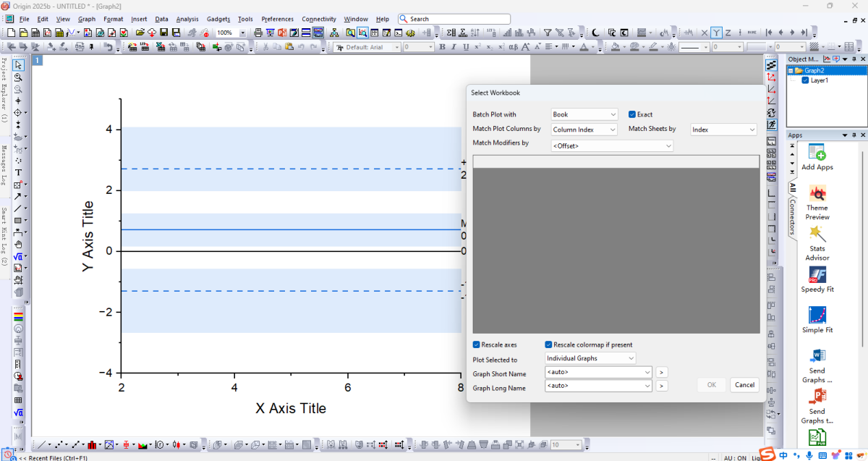The height and width of the screenshot is (461, 868).
Task: Disable Rescale colormap if present
Action: pos(549,344)
